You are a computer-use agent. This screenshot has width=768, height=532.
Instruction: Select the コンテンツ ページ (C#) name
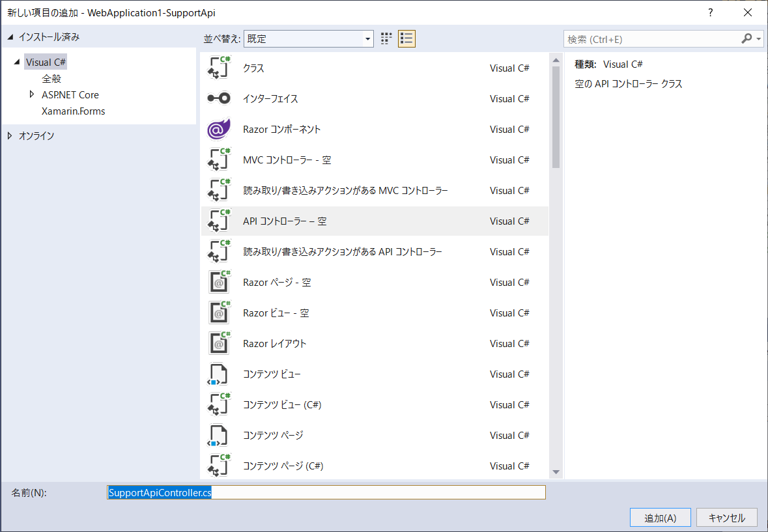283,466
